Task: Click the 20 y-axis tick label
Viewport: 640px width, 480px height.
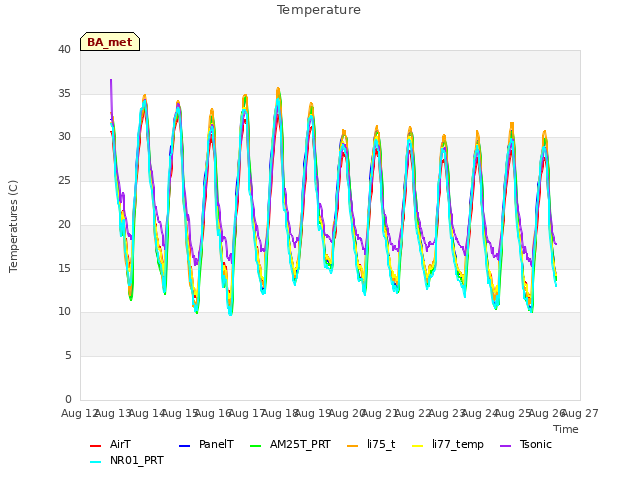Action: pos(64,224)
